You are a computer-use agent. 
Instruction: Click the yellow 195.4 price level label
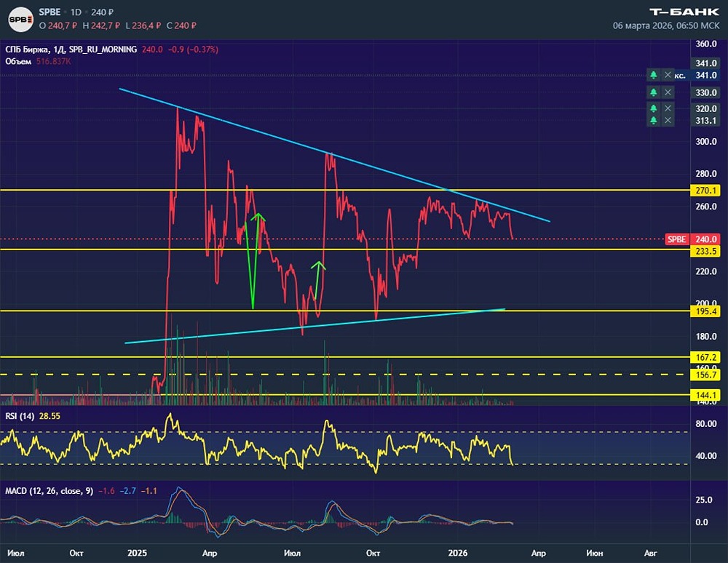pyautogui.click(x=705, y=311)
